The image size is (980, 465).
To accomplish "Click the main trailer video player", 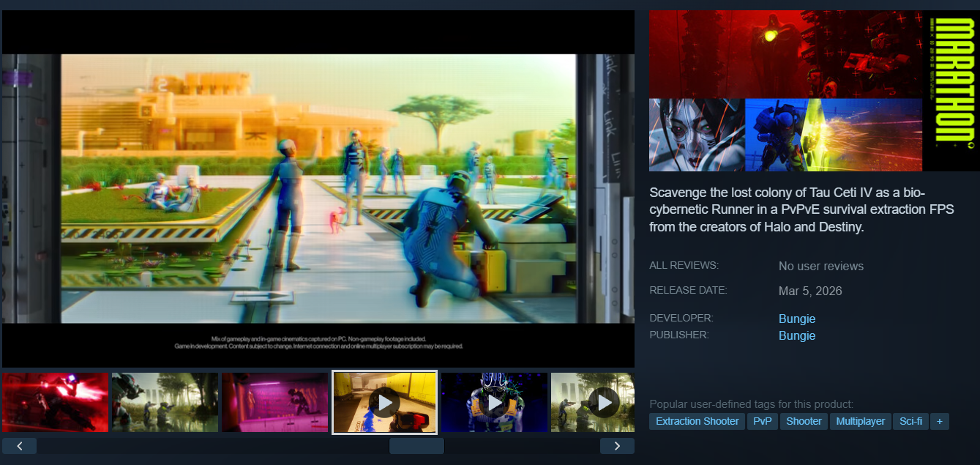I will tap(318, 188).
